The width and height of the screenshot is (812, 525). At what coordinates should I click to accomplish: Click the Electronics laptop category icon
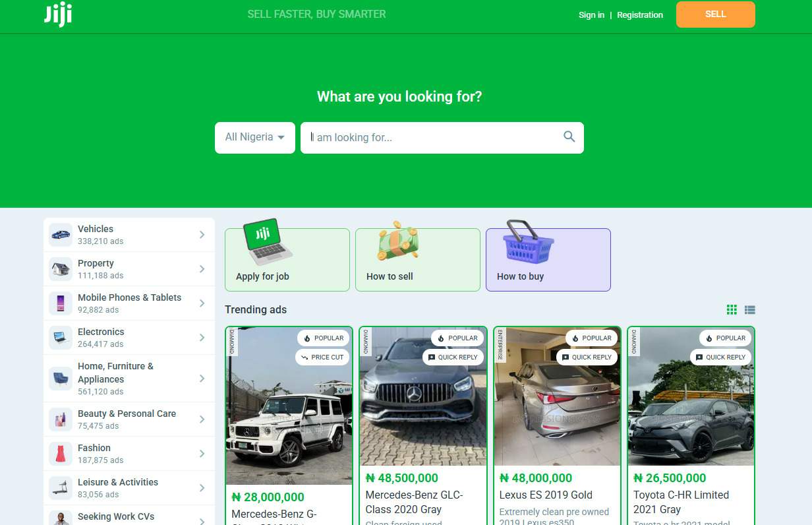[x=61, y=338]
